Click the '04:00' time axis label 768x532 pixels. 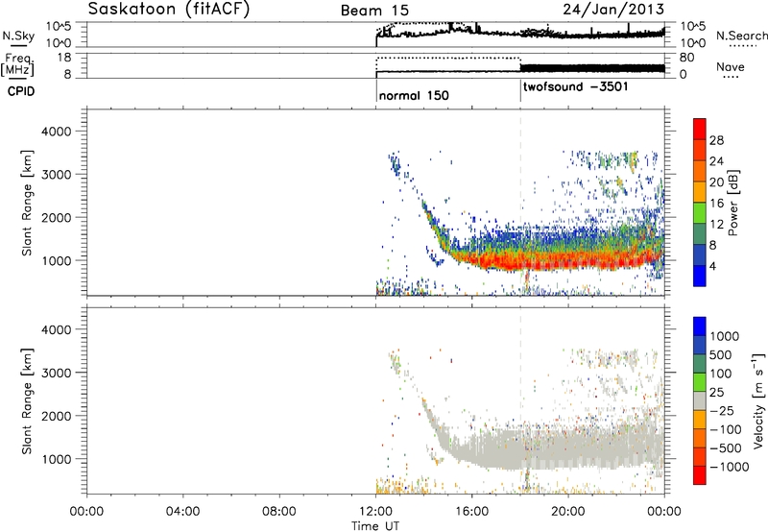[183, 512]
